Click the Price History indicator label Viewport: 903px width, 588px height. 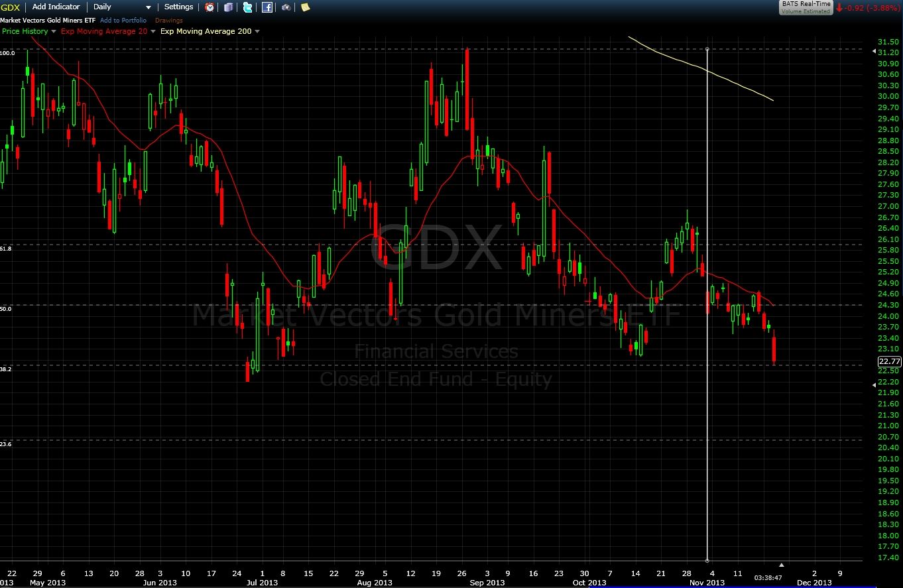pos(25,31)
